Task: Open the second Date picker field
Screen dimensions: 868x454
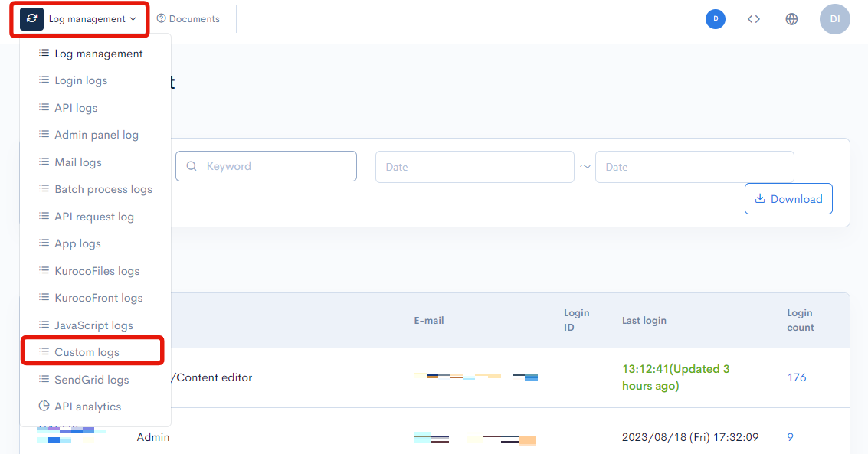Action: click(694, 166)
